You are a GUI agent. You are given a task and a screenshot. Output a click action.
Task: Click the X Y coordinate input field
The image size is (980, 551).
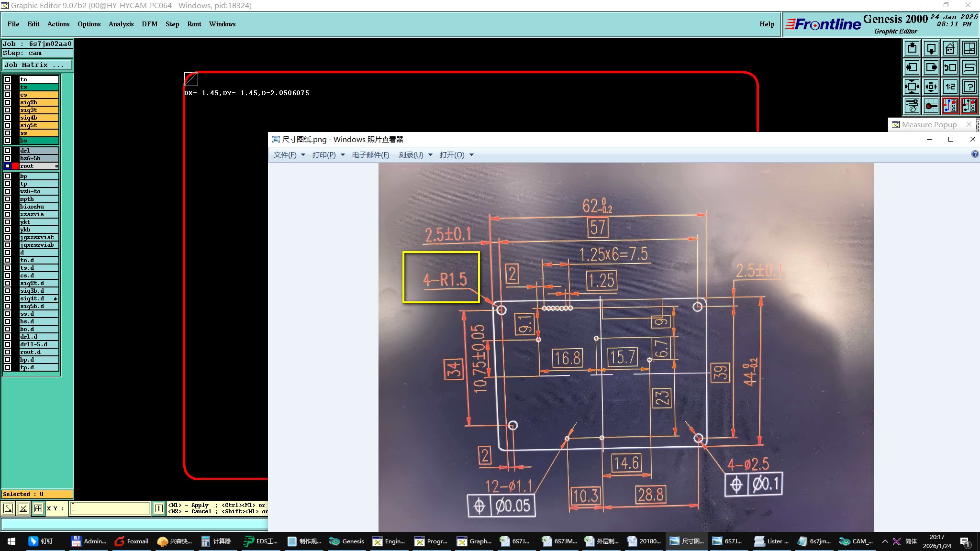pyautogui.click(x=110, y=508)
